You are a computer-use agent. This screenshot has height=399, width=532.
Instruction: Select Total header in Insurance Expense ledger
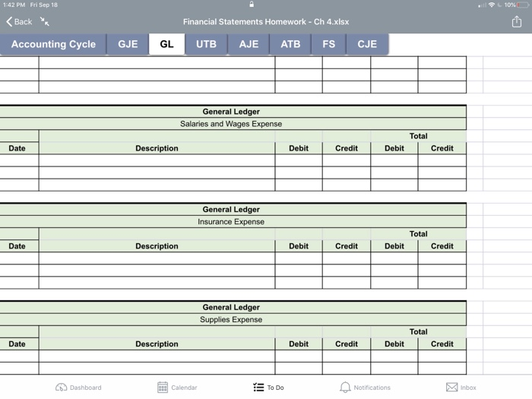(418, 234)
